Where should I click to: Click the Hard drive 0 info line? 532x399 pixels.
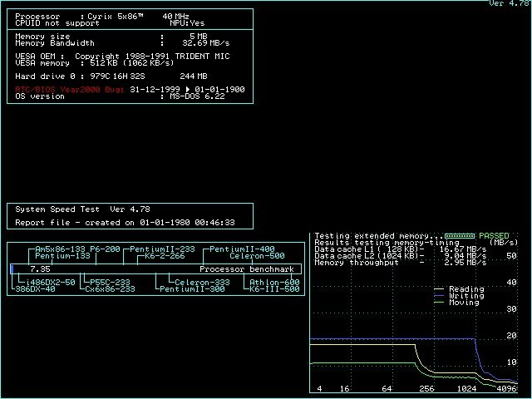112,76
